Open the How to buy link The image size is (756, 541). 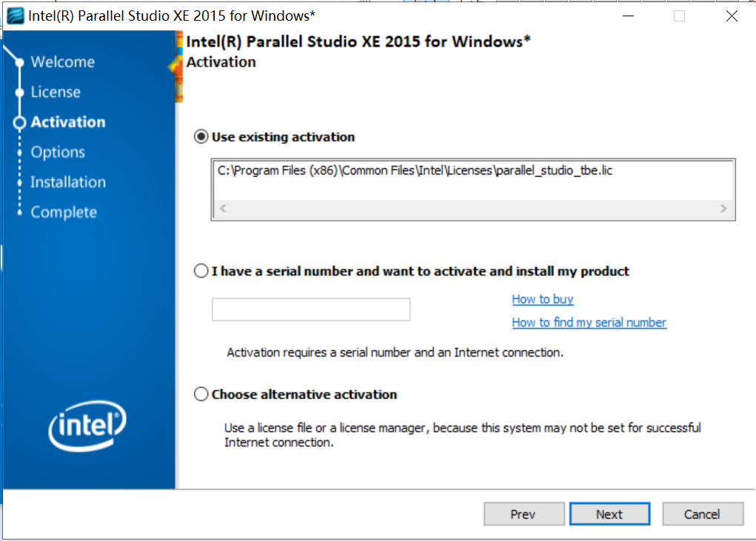543,299
